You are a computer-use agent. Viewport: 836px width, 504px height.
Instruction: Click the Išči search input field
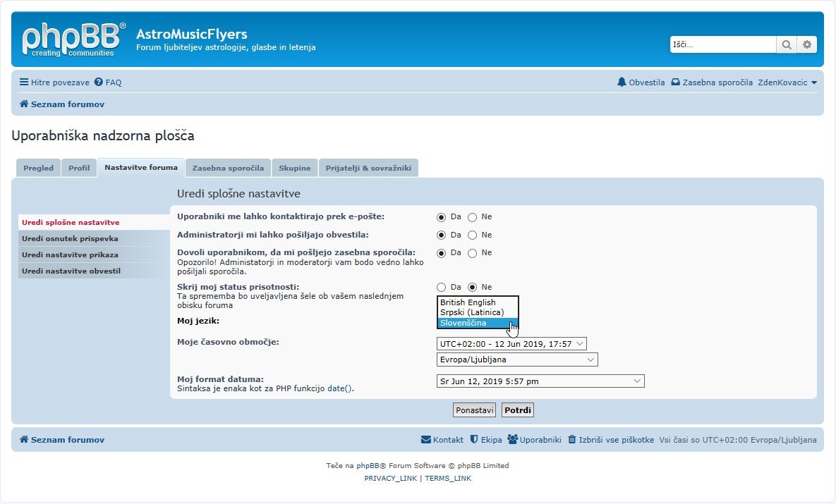(723, 44)
